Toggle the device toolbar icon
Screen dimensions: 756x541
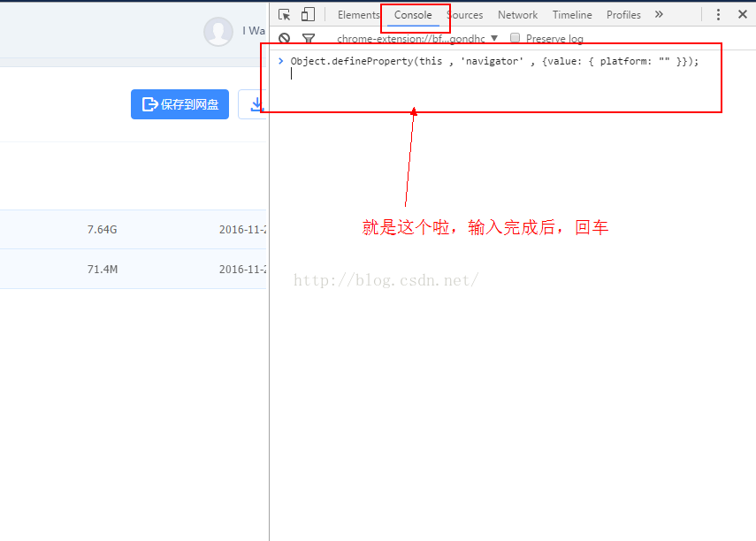point(308,14)
